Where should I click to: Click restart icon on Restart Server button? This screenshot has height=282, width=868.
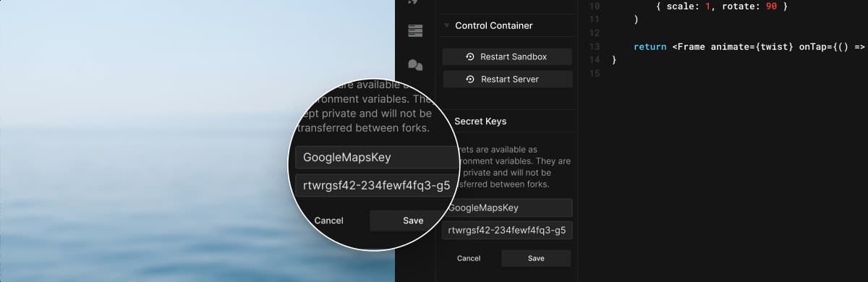click(x=470, y=79)
